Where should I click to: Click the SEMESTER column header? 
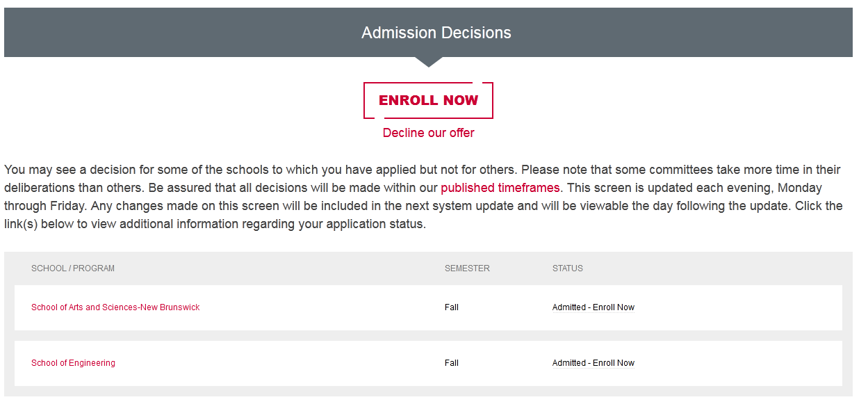(x=467, y=268)
